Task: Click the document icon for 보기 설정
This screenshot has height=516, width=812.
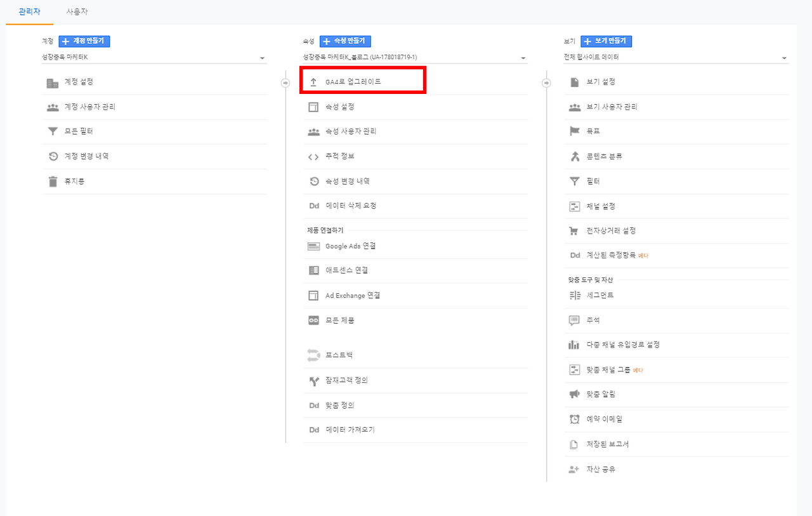Action: coord(575,82)
